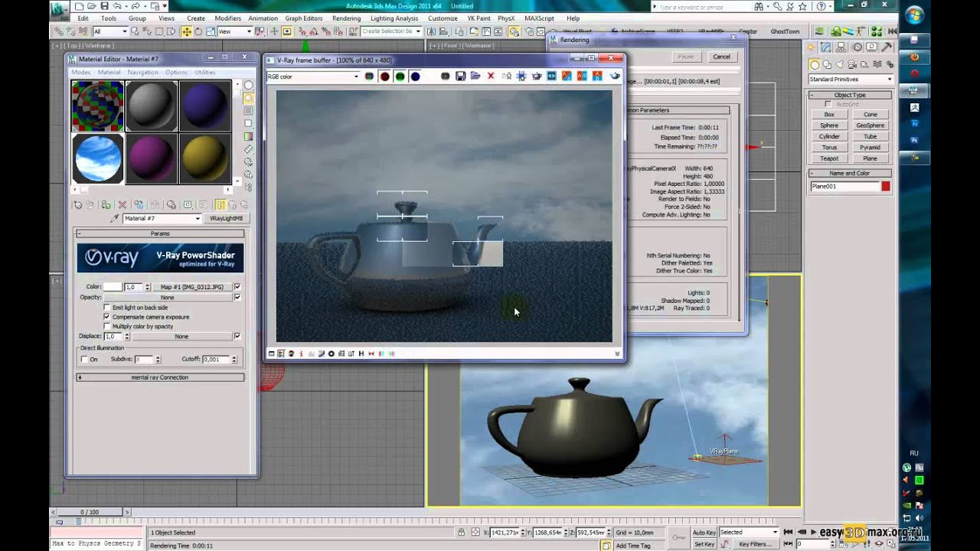Expand the mental ray Connection rollout
Screen dimensions: 980x551
[x=160, y=377]
